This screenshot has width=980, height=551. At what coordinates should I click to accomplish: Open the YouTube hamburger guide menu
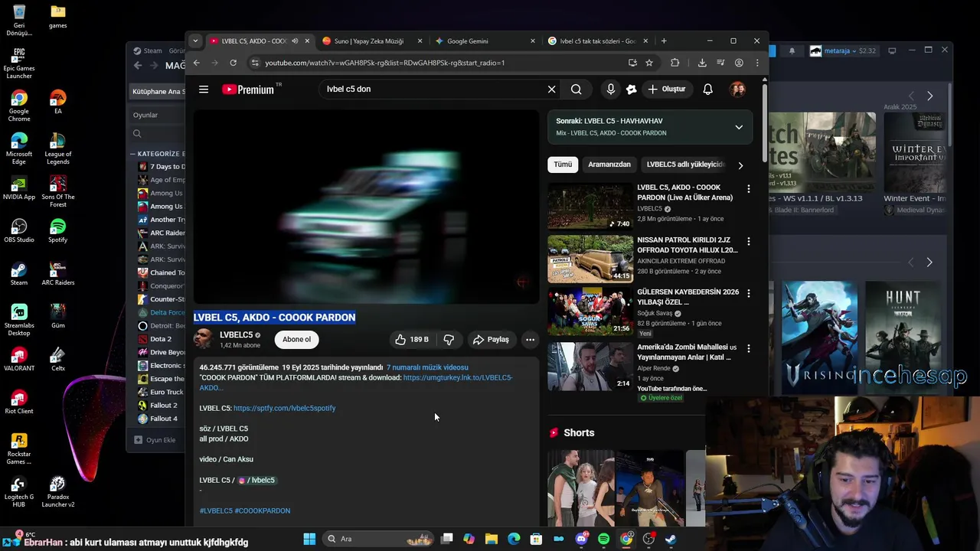(204, 90)
